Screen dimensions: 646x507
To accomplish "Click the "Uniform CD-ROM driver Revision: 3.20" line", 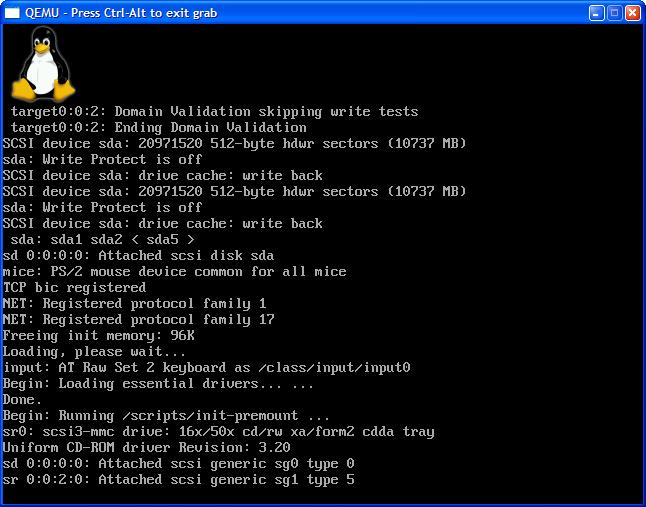I will coord(146,447).
